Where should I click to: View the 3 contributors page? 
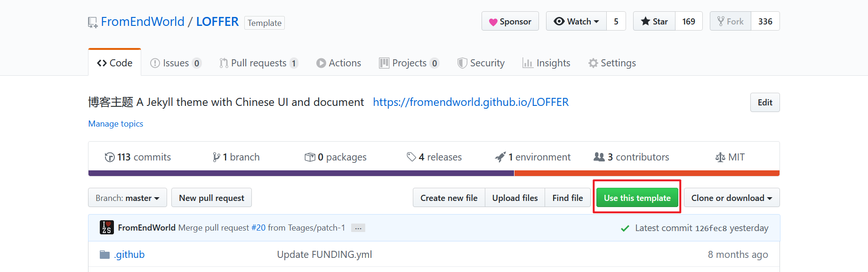pyautogui.click(x=632, y=157)
